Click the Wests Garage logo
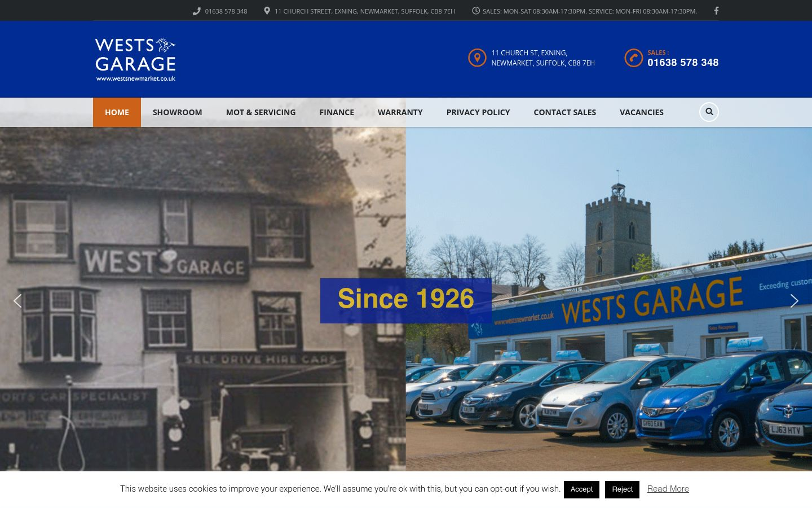This screenshot has width=812, height=508. (x=135, y=59)
